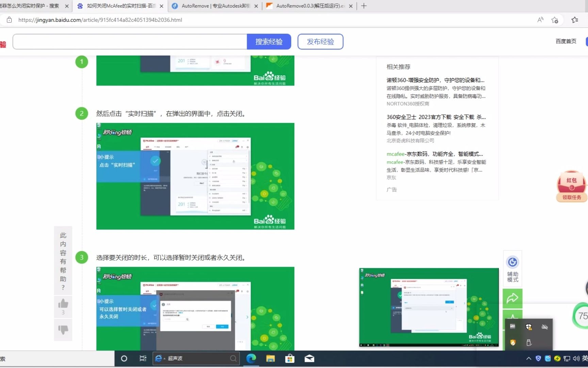Click text 选择要关闭的时长
The width and height of the screenshot is (588, 368).
122,258
